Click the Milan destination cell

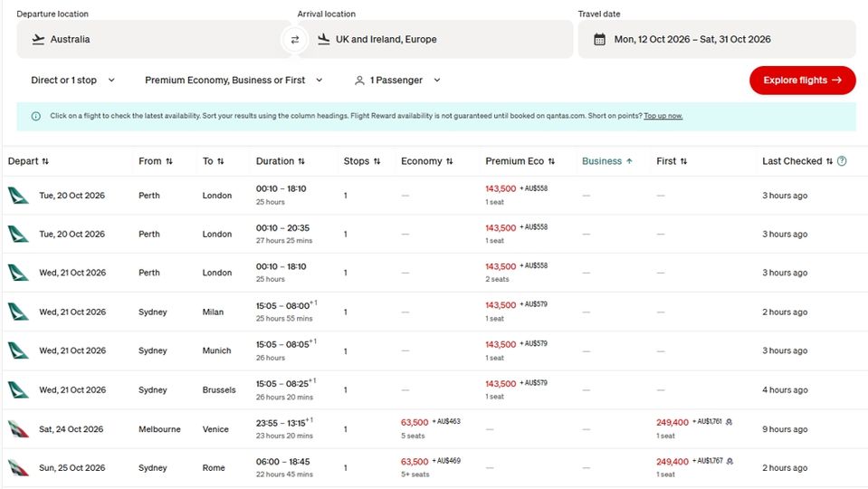[213, 312]
